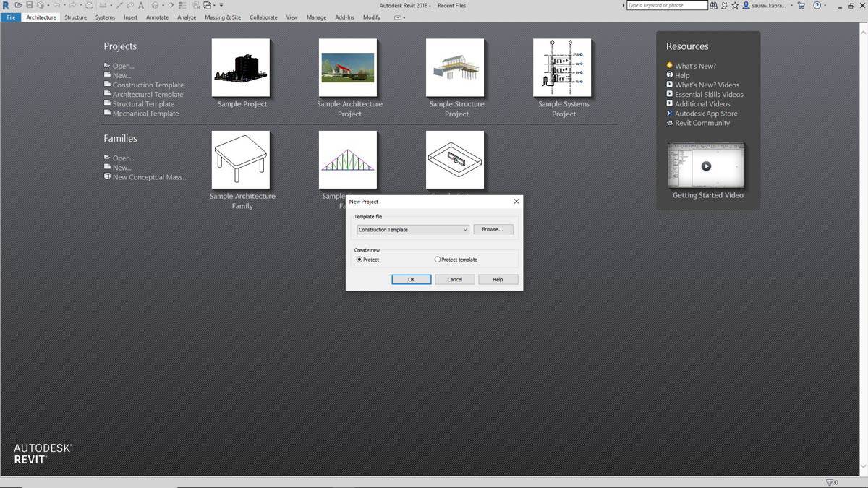Switch to the Modify ribbon tab
868x488 pixels.
pyautogui.click(x=372, y=17)
